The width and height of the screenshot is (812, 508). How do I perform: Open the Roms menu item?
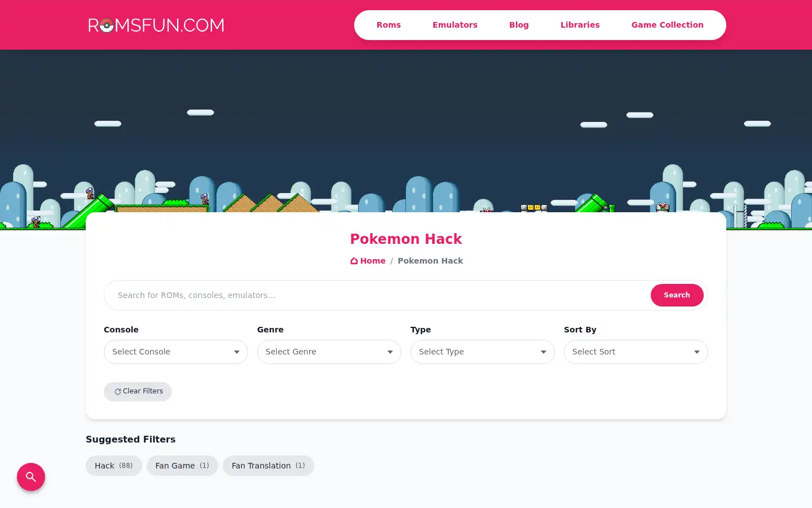pyautogui.click(x=389, y=25)
